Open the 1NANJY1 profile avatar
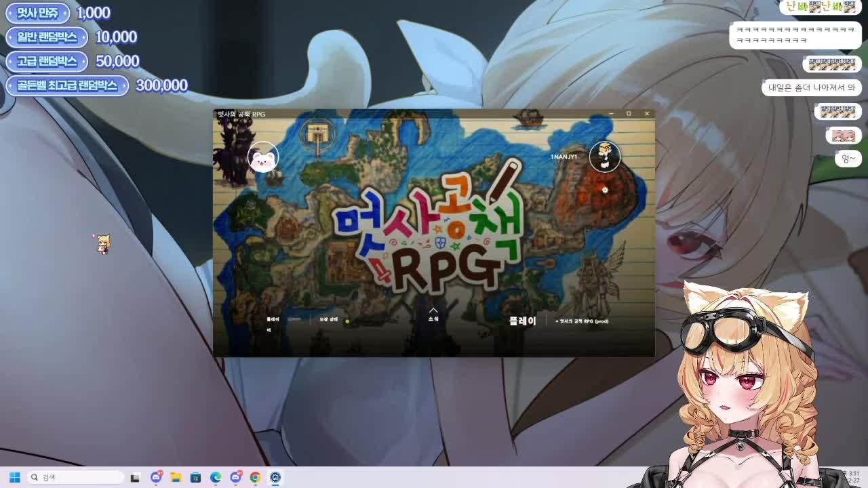 click(605, 156)
